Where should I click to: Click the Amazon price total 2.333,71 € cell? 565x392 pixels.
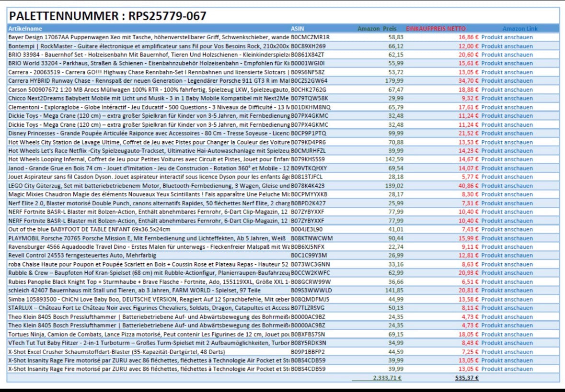[x=387, y=378]
